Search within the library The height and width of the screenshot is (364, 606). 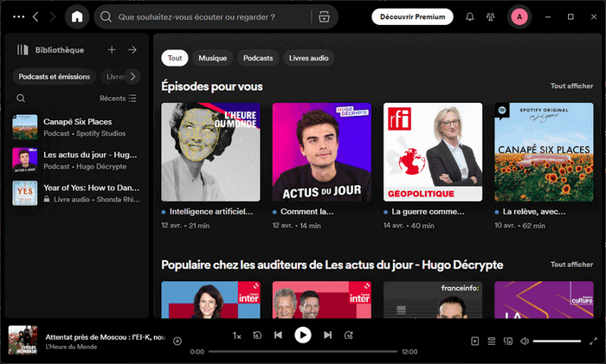[x=21, y=99]
